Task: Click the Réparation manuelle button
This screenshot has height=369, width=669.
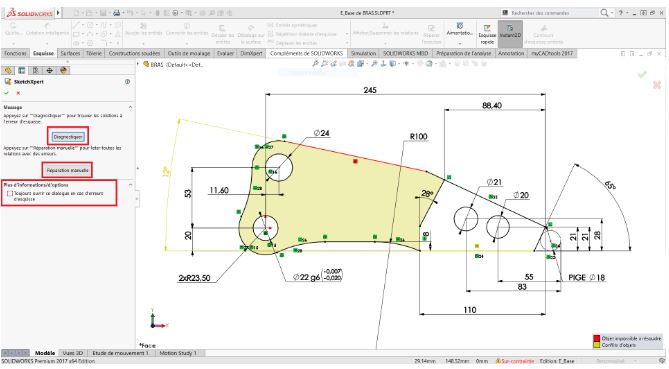Action: click(x=67, y=170)
